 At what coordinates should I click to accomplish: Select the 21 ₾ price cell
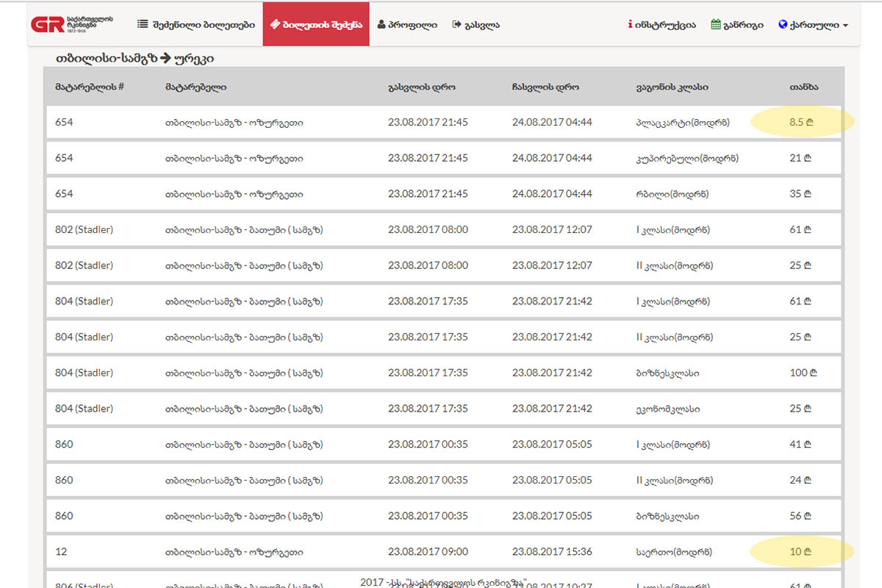800,158
